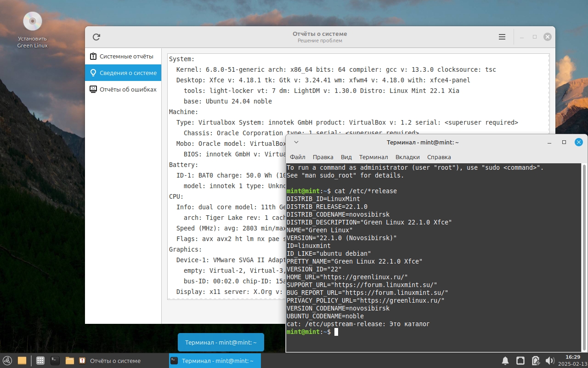Click the 'Graphics:' heading in report
The height and width of the screenshot is (368, 588).
pos(186,249)
